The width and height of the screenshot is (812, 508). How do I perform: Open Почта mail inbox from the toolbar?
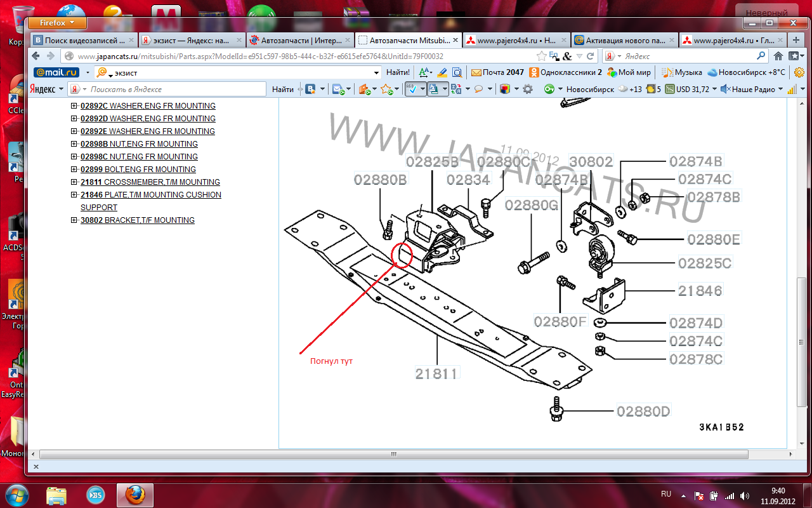(498, 72)
